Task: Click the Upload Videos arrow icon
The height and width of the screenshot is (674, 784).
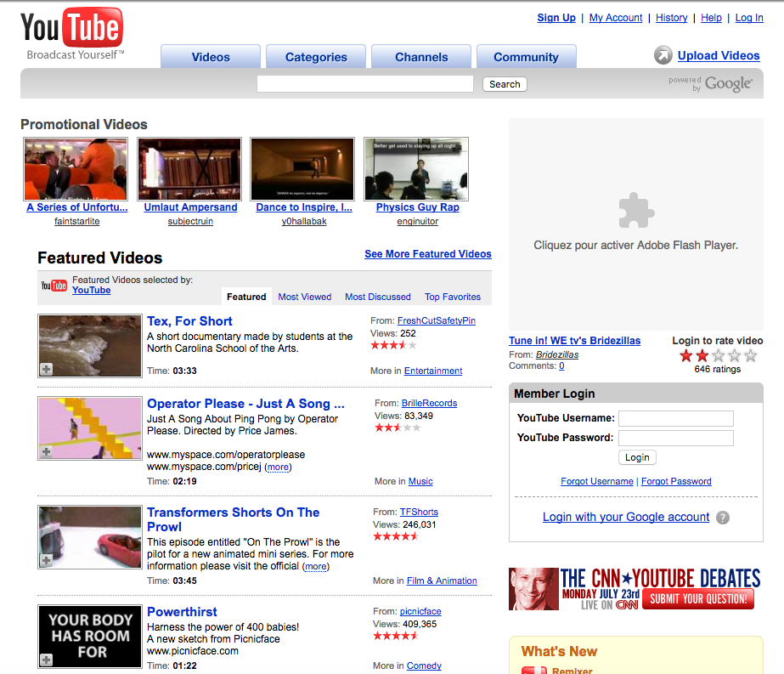Action: pyautogui.click(x=663, y=55)
